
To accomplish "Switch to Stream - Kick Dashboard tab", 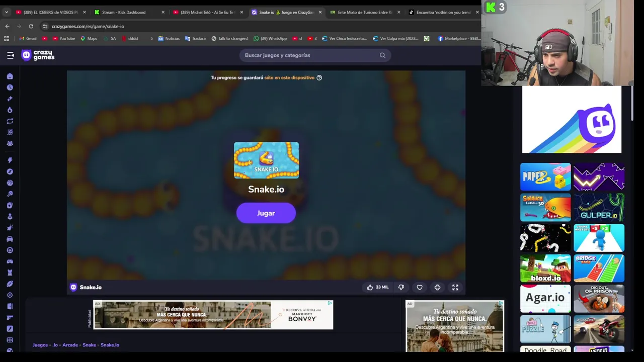I will [128, 12].
